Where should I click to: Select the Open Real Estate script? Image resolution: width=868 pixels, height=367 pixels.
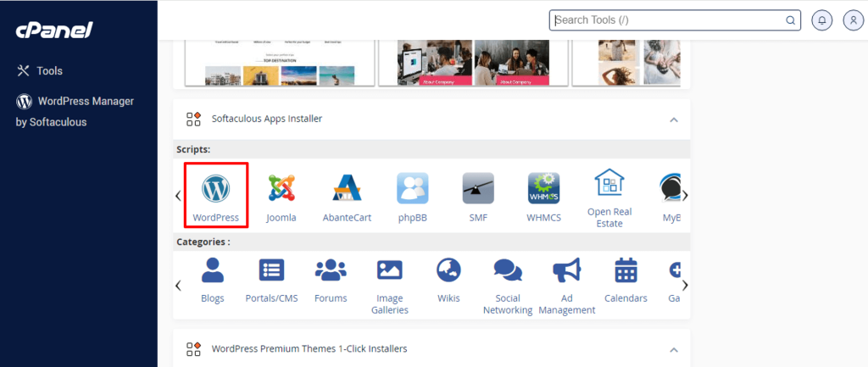[x=609, y=198]
